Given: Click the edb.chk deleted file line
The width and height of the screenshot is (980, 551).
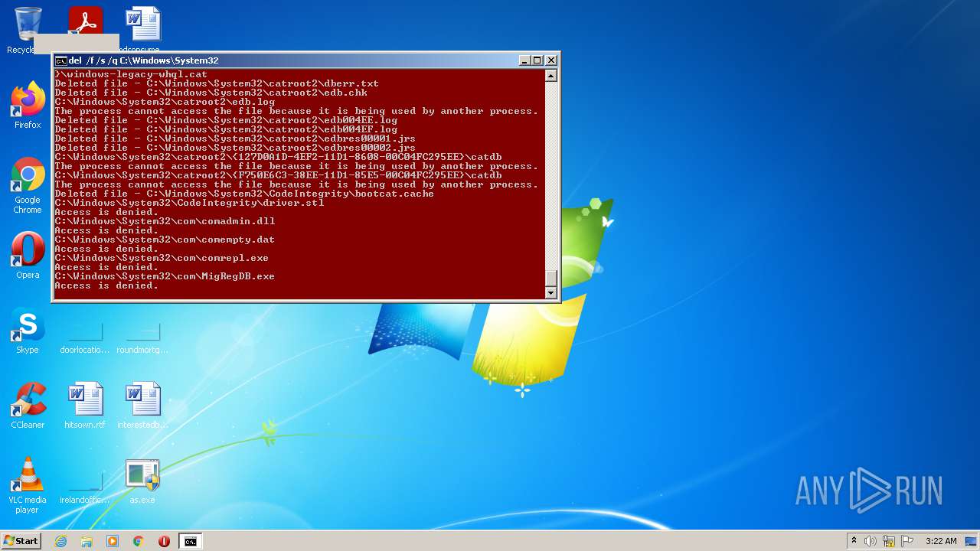Looking at the screenshot, I should pyautogui.click(x=211, y=93).
